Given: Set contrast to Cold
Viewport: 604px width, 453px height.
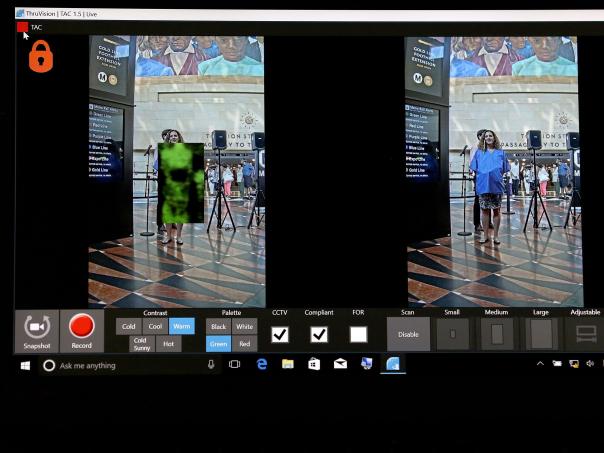Looking at the screenshot, I should pyautogui.click(x=129, y=326).
